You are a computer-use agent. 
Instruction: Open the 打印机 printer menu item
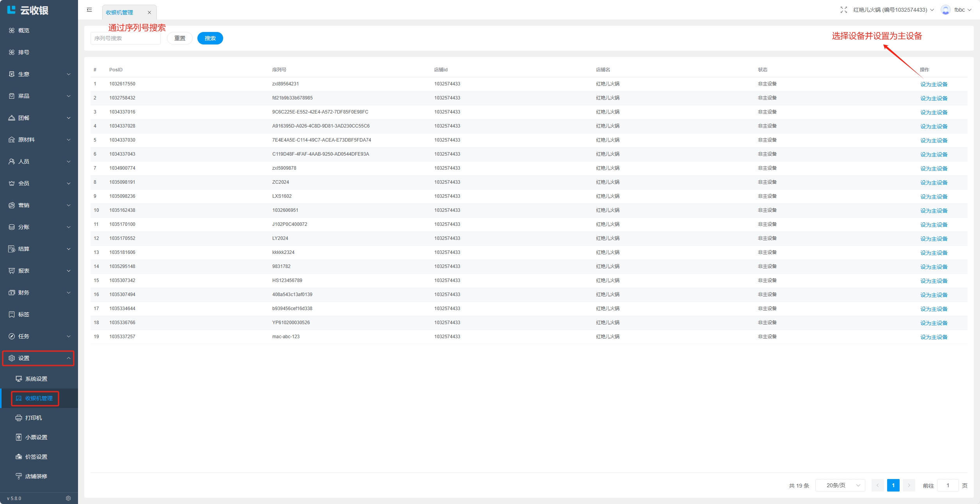pyautogui.click(x=34, y=418)
